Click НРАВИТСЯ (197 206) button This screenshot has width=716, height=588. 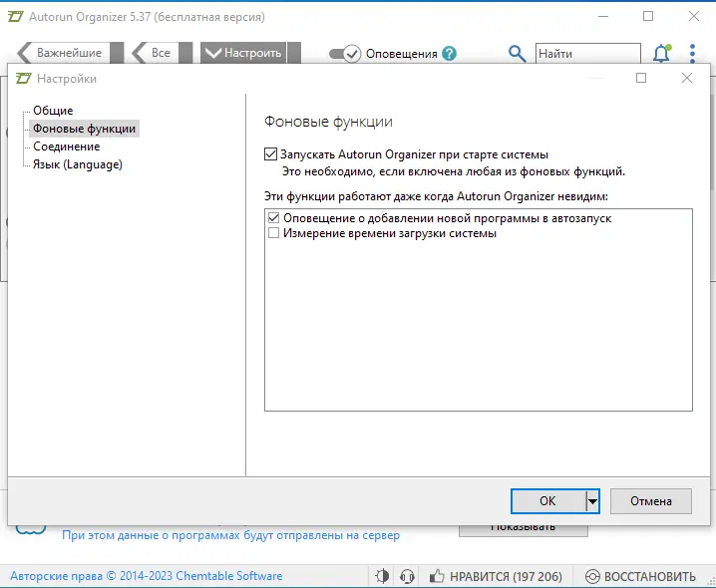(x=496, y=576)
